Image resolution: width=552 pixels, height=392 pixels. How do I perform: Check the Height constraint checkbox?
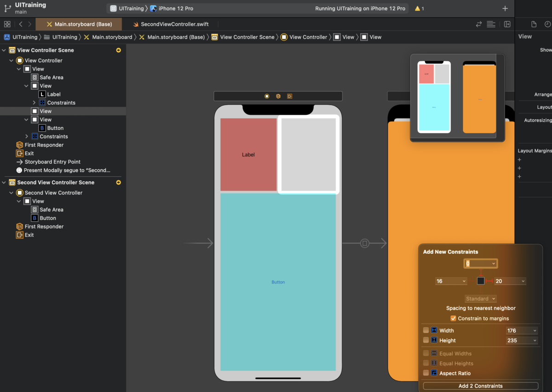pyautogui.click(x=426, y=340)
